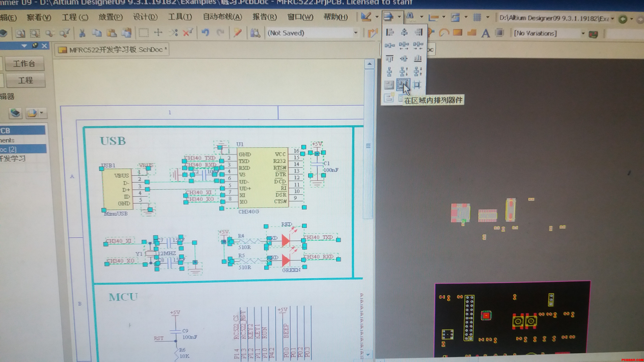Click Increase Horizontal Spacing icon

[x=404, y=46]
